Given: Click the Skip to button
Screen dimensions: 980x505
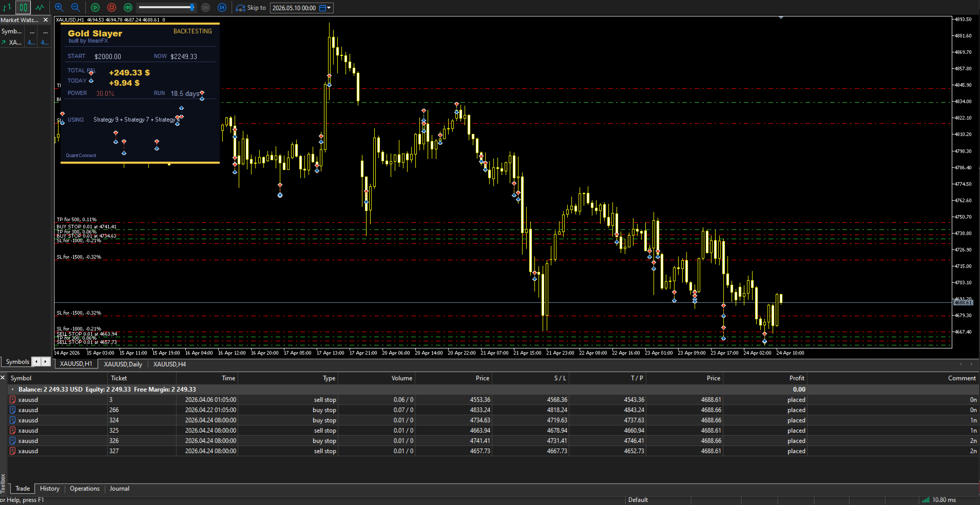Looking at the screenshot, I should point(251,8).
